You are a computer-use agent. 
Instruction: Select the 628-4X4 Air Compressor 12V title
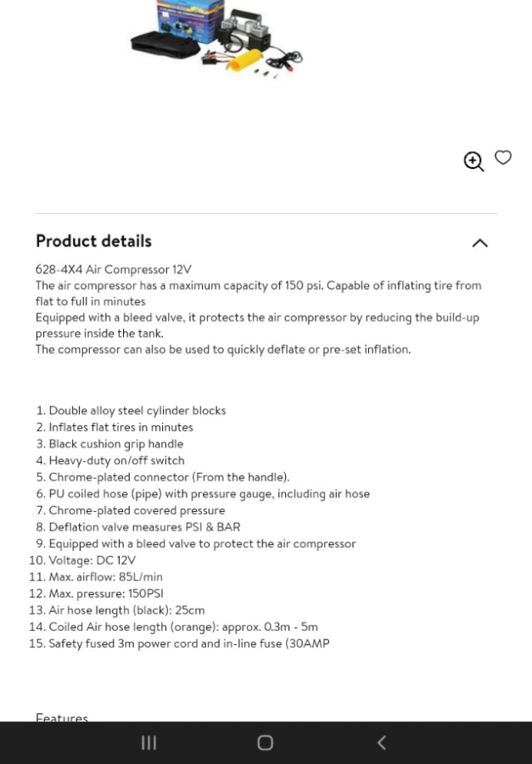pyautogui.click(x=114, y=269)
